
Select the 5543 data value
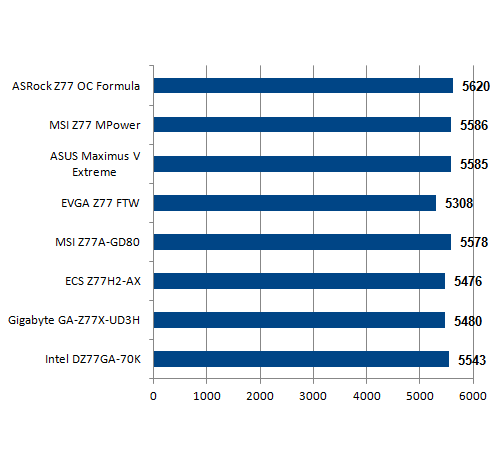[472, 360]
